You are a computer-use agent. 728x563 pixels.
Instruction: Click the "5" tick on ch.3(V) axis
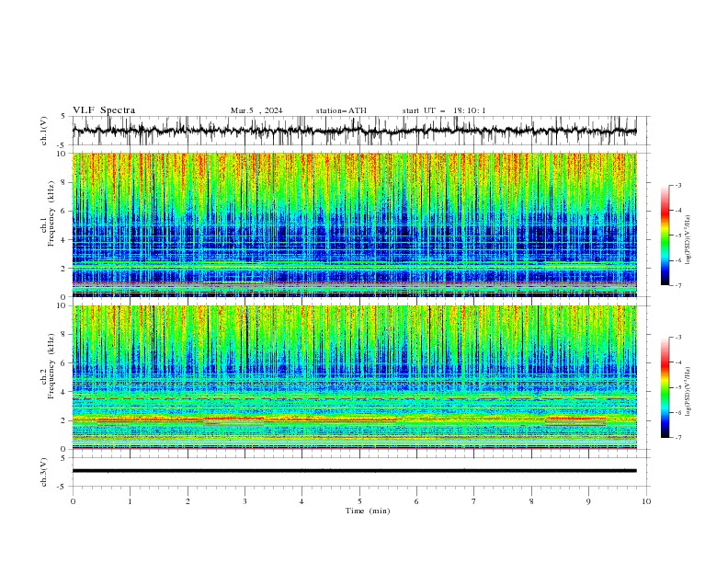coord(63,457)
